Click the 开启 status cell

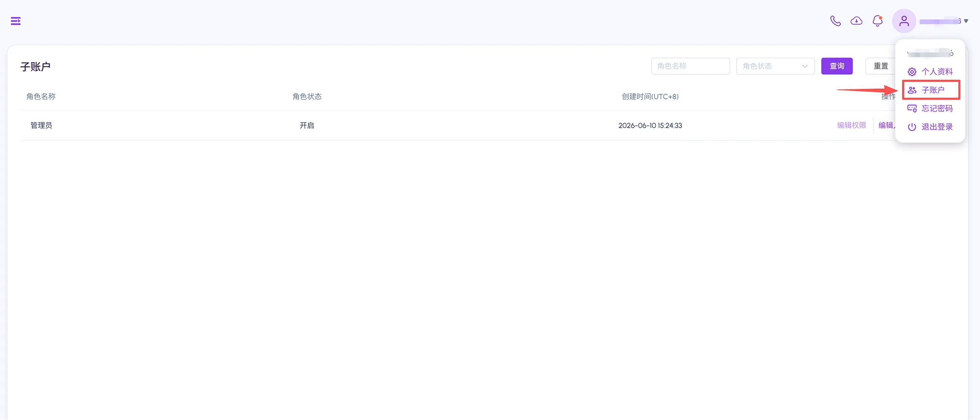[x=307, y=125]
